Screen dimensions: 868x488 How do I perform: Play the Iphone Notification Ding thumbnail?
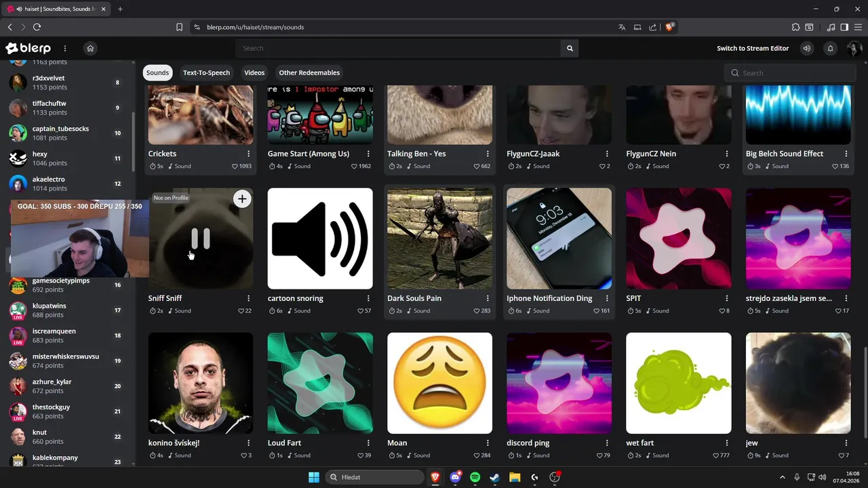(x=559, y=239)
